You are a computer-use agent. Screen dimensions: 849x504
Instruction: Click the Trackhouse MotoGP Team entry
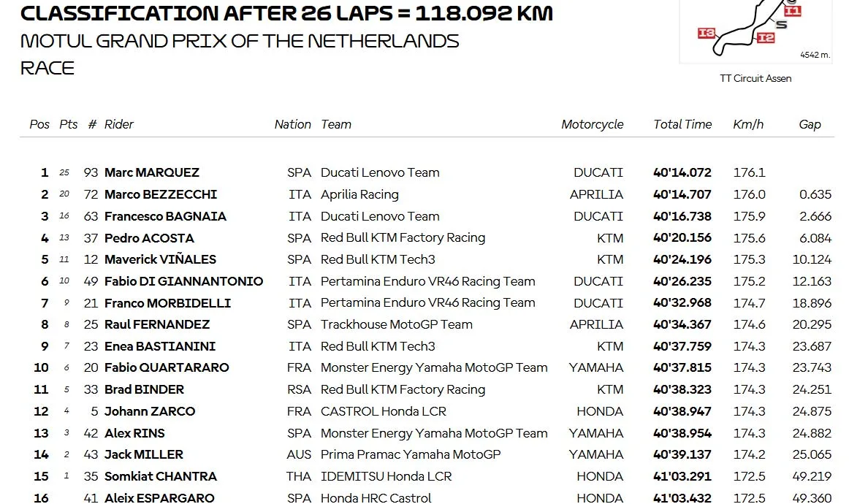tap(396, 324)
